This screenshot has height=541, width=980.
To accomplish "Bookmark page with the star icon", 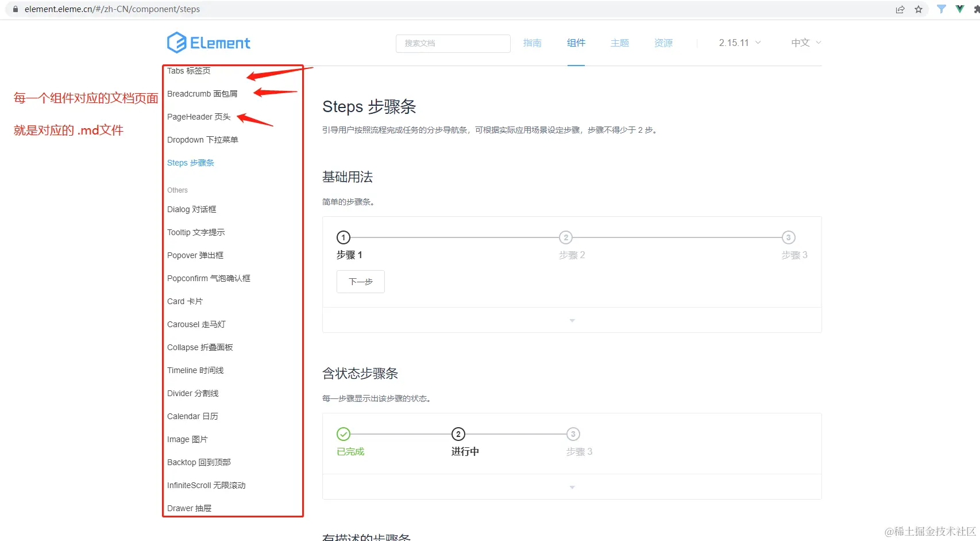I will tap(919, 9).
